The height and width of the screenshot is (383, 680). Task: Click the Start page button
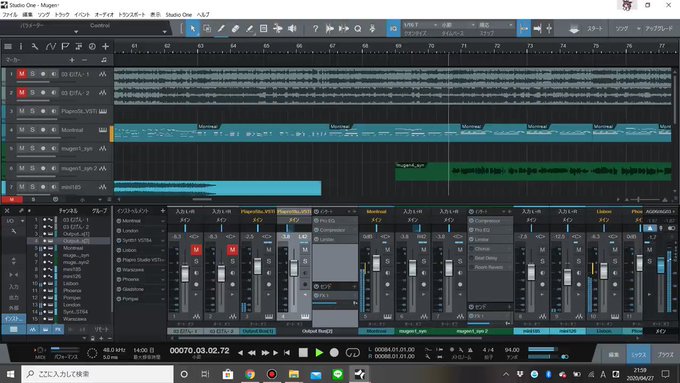(x=595, y=29)
